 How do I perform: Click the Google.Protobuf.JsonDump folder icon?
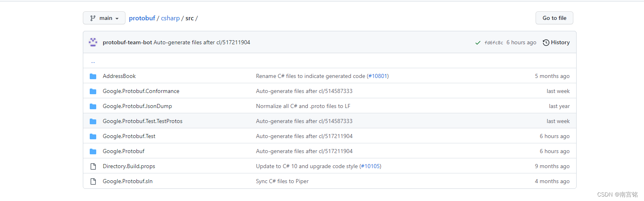tap(93, 106)
